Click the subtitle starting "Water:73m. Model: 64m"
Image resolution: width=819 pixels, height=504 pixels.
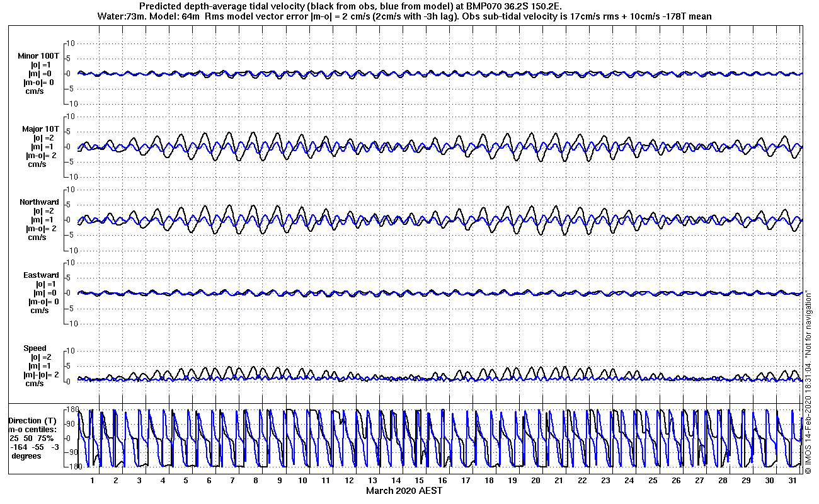pos(405,16)
